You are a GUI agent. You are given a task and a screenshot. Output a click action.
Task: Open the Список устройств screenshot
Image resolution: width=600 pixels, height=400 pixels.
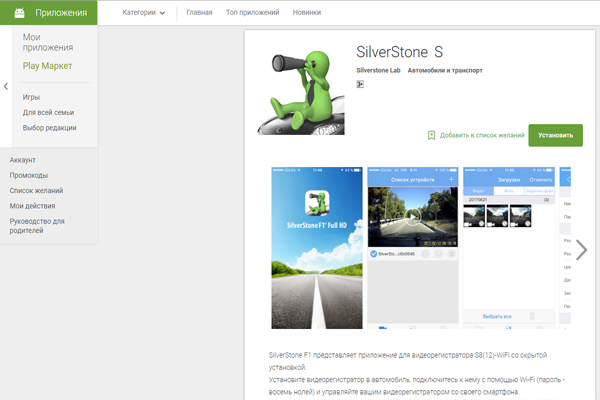(412, 248)
